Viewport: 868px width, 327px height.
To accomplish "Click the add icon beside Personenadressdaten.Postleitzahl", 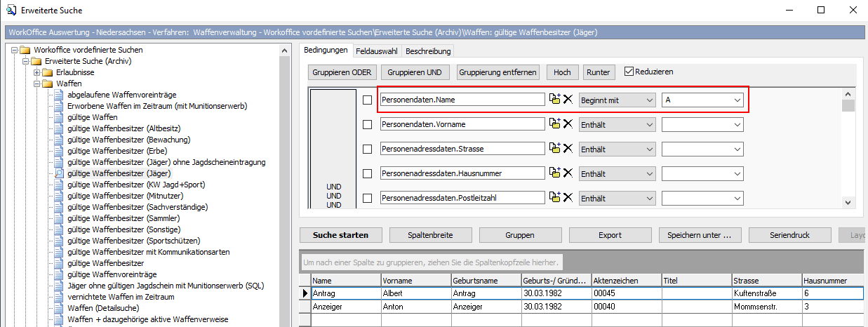I will tap(555, 198).
